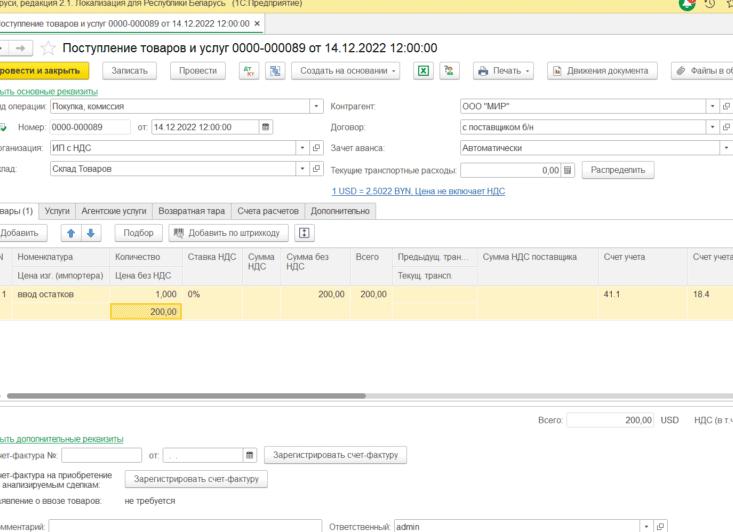Click the table row-height toggle icon
733x532 pixels.
coord(304,233)
